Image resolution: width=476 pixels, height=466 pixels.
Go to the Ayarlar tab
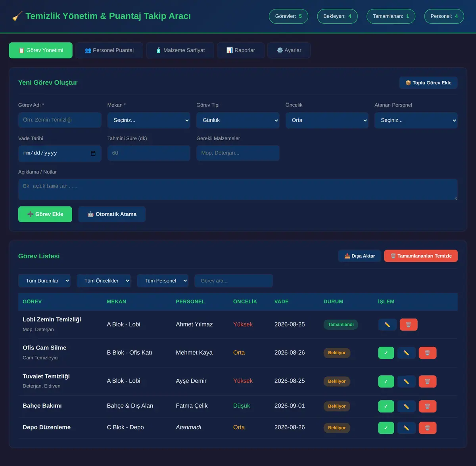pos(289,50)
